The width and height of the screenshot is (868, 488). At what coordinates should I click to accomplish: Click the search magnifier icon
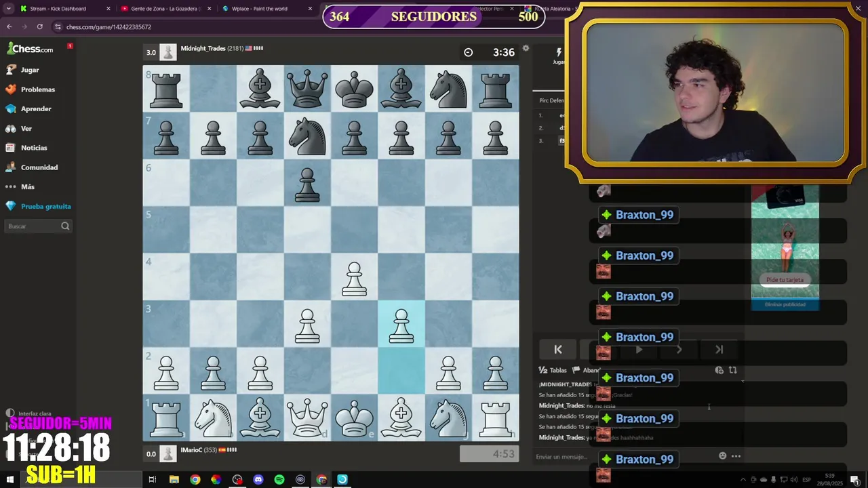pos(65,226)
